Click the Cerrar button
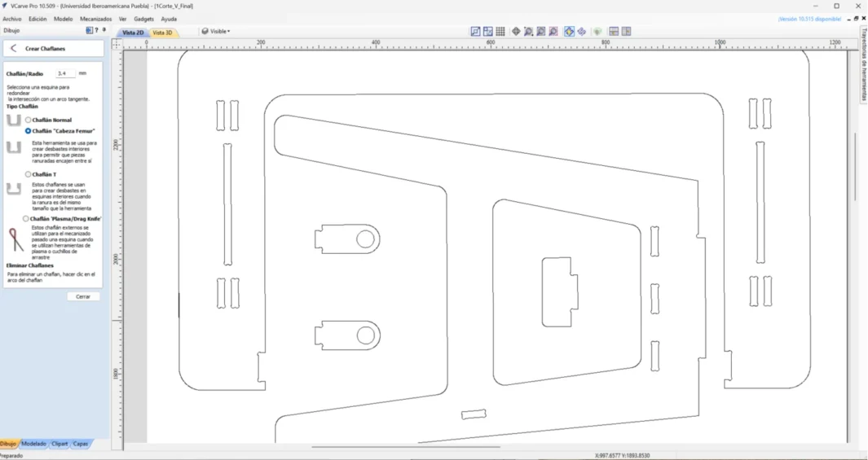Viewport: 868px width, 460px height. tap(83, 296)
